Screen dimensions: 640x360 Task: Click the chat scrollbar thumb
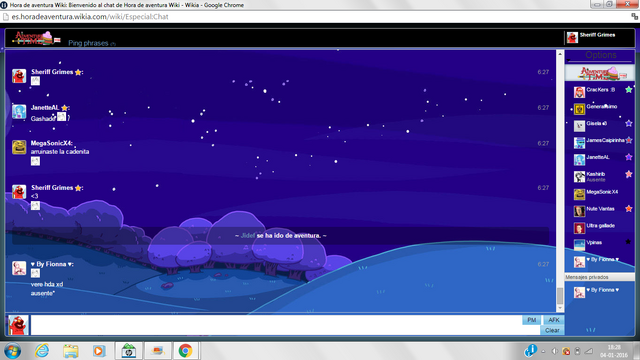(x=560, y=296)
